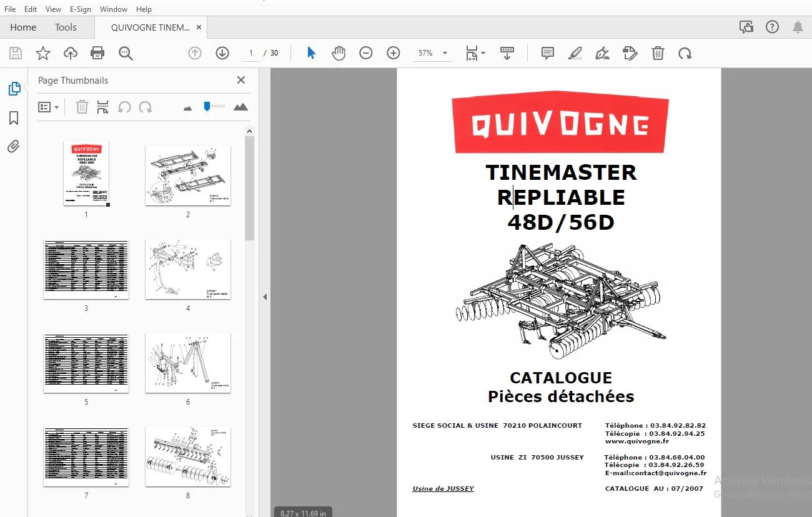
Task: Open the Sign document pen tool
Action: pos(603,54)
